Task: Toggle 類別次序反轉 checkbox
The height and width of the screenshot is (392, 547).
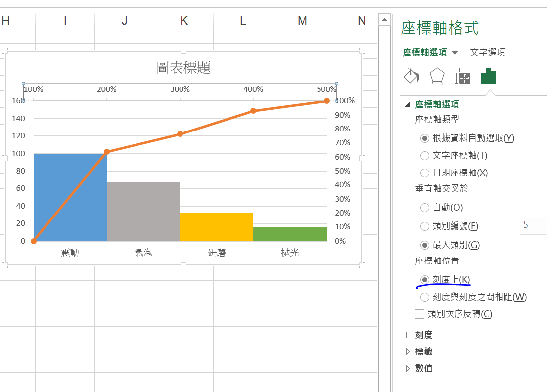Action: click(x=420, y=314)
